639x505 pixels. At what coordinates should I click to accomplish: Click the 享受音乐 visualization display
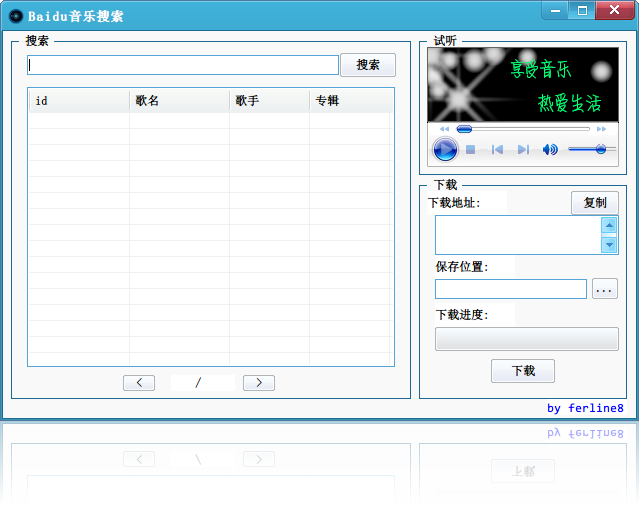pos(523,85)
